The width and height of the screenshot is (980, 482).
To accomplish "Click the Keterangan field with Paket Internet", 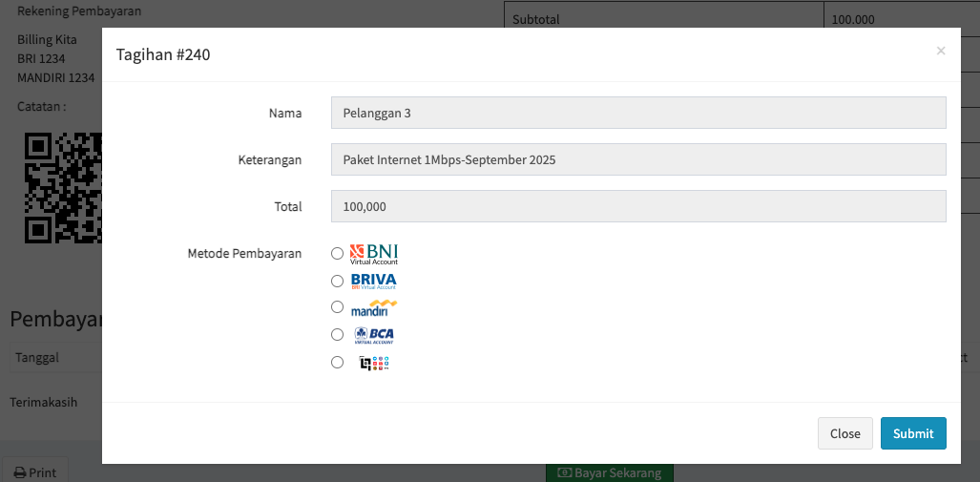I will click(637, 159).
